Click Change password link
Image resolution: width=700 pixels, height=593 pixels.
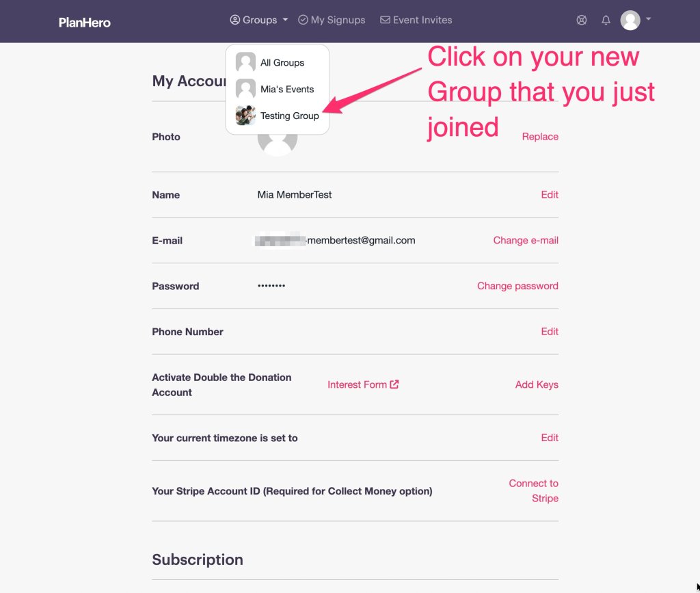click(517, 286)
